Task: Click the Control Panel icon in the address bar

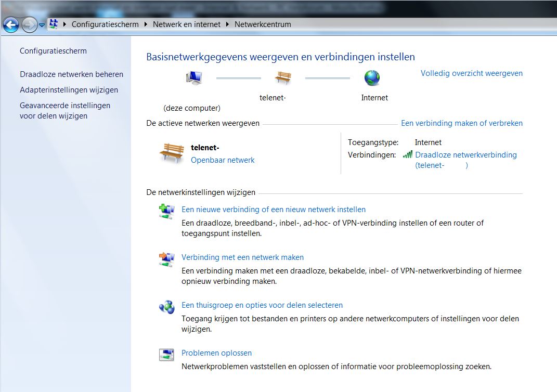Action: [54, 24]
